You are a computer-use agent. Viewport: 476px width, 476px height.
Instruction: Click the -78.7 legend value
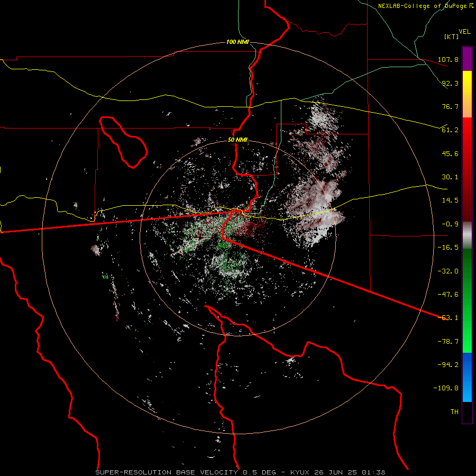(448, 342)
